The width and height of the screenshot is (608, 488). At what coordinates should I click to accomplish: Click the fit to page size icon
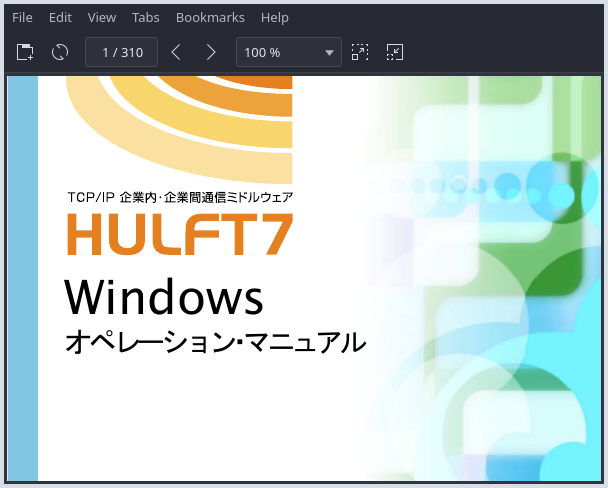point(395,52)
